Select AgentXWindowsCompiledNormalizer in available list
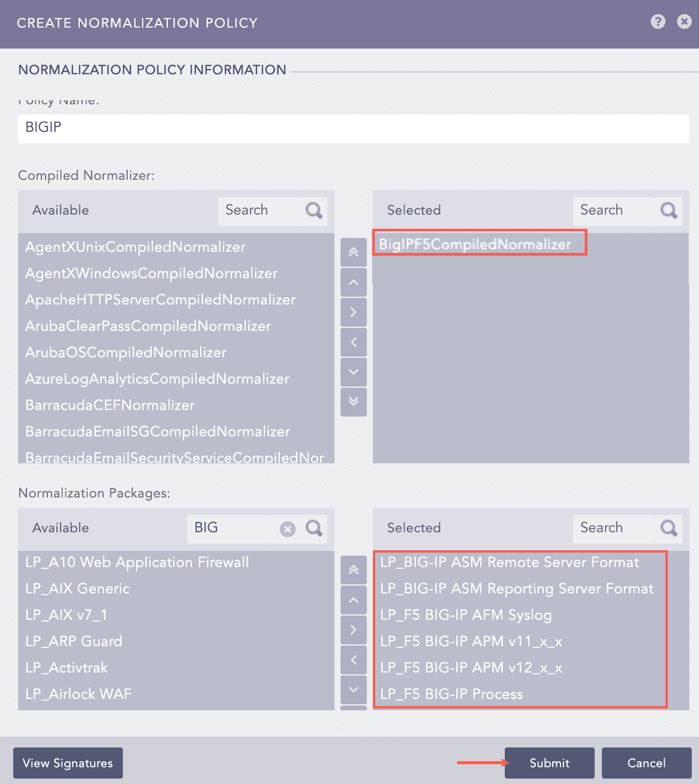This screenshot has height=784, width=699. tap(151, 273)
